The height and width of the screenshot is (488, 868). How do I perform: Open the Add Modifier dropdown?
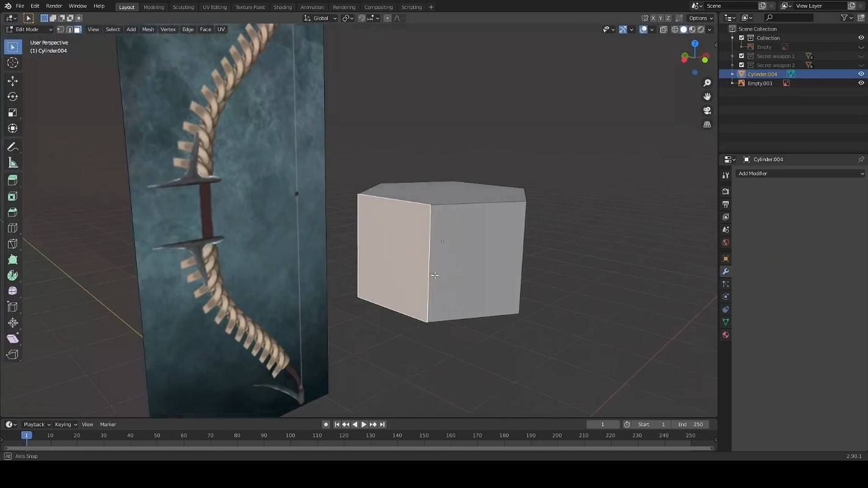pos(800,173)
